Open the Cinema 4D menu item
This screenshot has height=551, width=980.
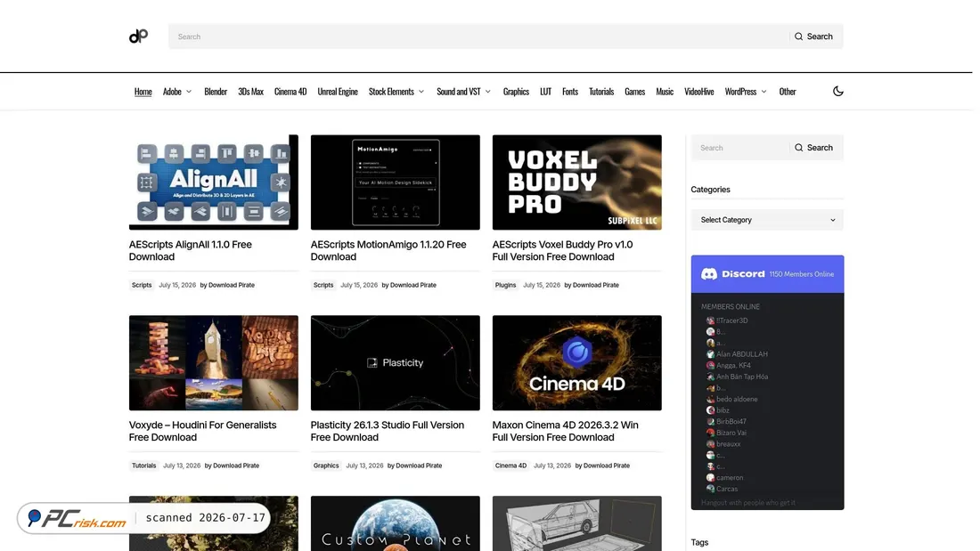click(290, 92)
